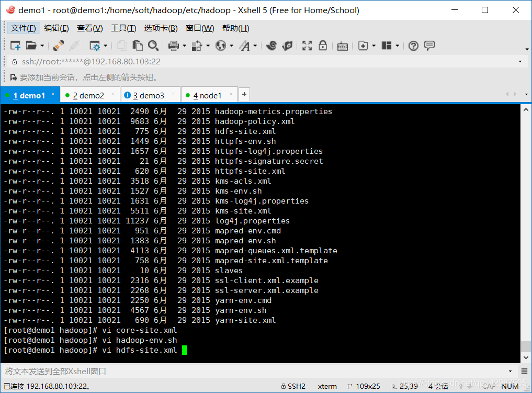
Task: Click the layout arrangement icon
Action: click(387, 46)
